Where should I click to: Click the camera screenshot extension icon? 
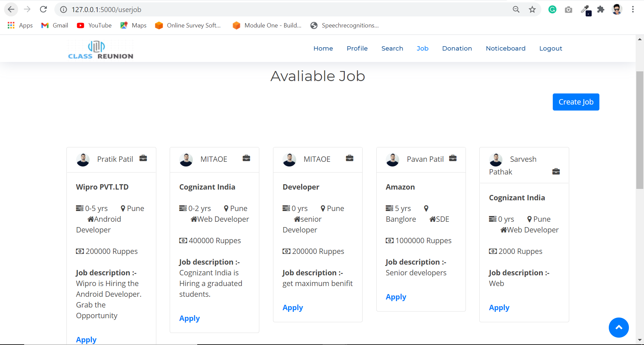pyautogui.click(x=569, y=10)
